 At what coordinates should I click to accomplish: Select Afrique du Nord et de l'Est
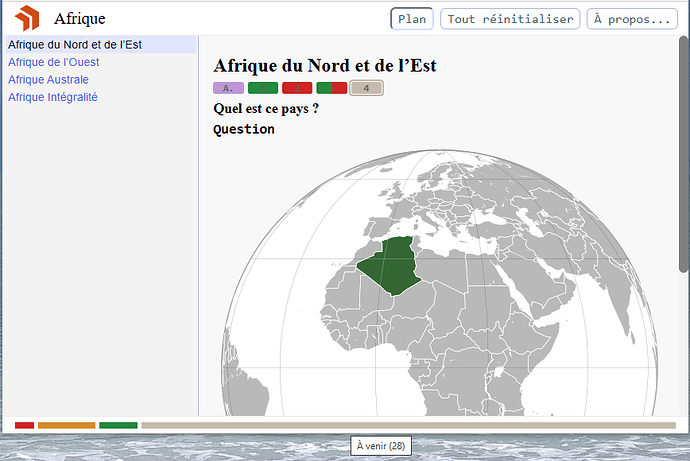101,44
